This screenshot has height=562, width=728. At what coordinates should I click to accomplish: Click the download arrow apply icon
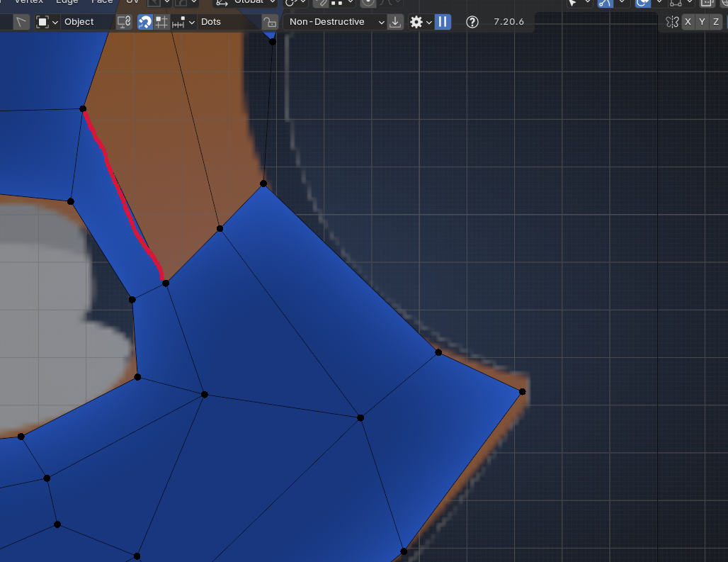click(x=396, y=22)
